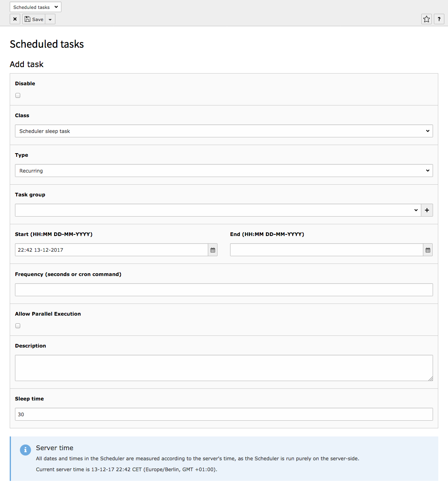Open the Type dropdown set to Recurring

pyautogui.click(x=224, y=171)
